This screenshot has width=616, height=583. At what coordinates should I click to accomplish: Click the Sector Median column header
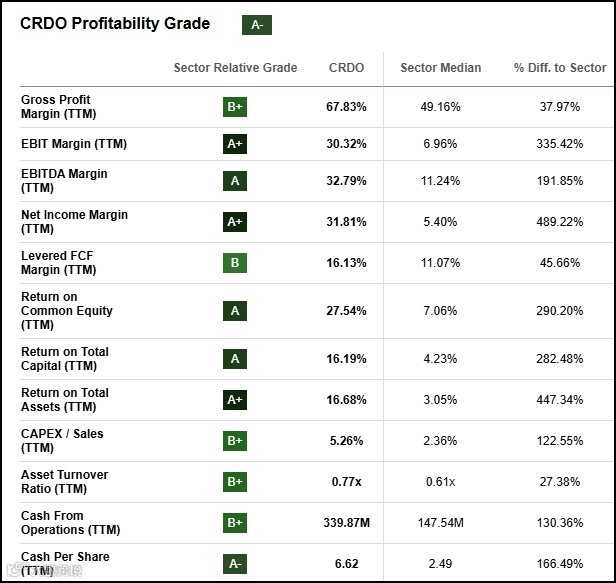click(x=440, y=68)
